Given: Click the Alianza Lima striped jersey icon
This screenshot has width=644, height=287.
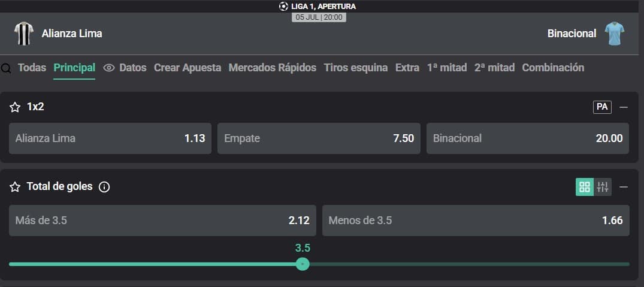Looking at the screenshot, I should point(24,34).
